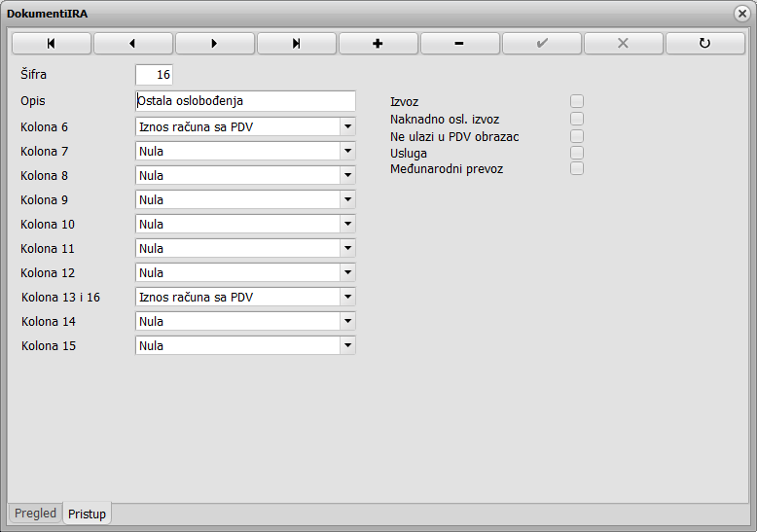Enable the Izvoz checkbox
The height and width of the screenshot is (532, 757).
tap(577, 101)
